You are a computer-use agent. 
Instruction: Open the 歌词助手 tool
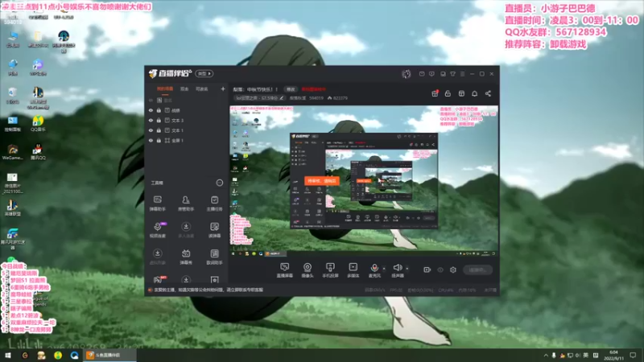point(214,257)
